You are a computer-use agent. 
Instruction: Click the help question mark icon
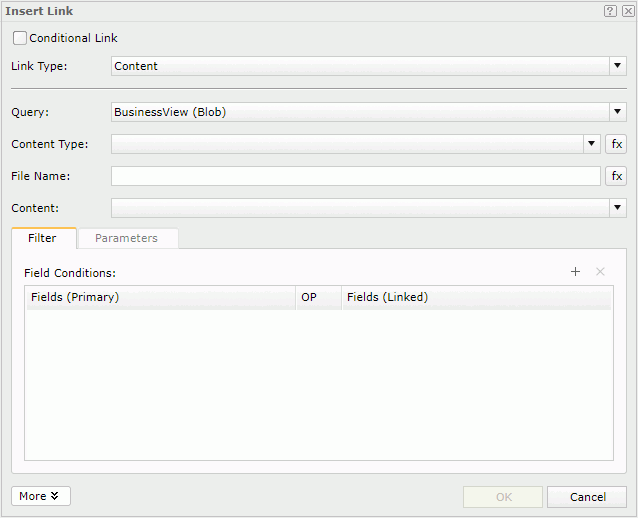pyautogui.click(x=610, y=11)
